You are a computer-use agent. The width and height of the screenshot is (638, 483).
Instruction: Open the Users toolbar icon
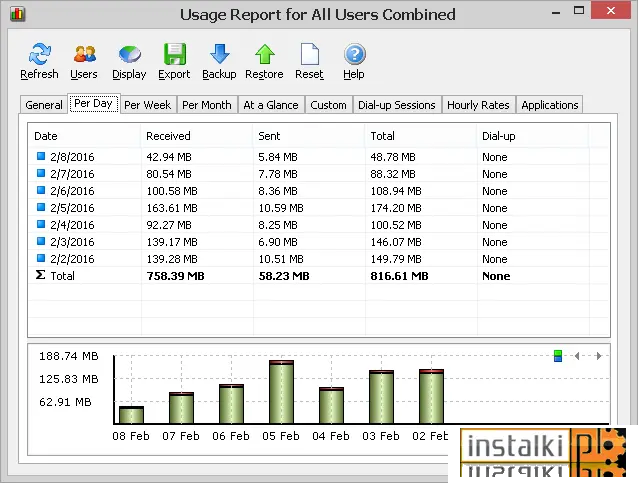click(x=85, y=54)
